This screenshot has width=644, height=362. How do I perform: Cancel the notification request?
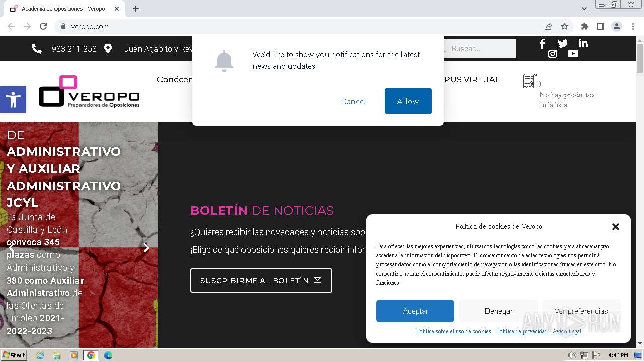354,101
